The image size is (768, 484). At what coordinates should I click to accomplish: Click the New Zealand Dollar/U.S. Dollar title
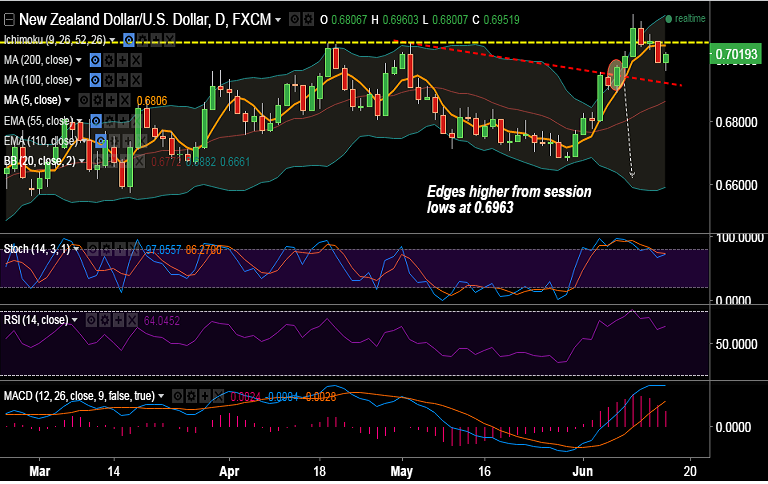pos(145,20)
